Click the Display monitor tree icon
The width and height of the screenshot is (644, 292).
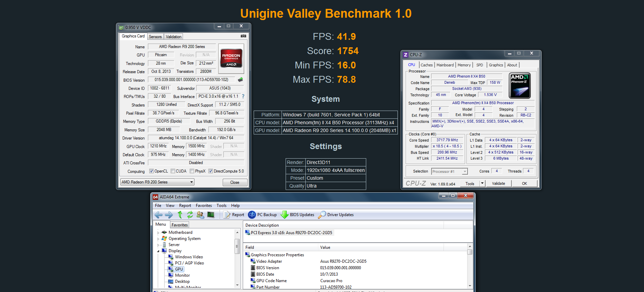point(164,251)
